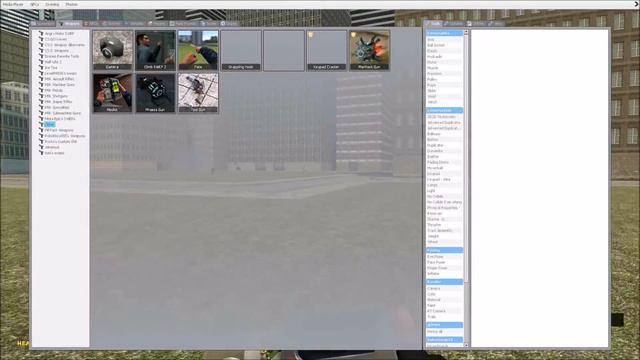Screen dimensions: 640x360
Task: Select the Paint render tool
Action: [444, 305]
